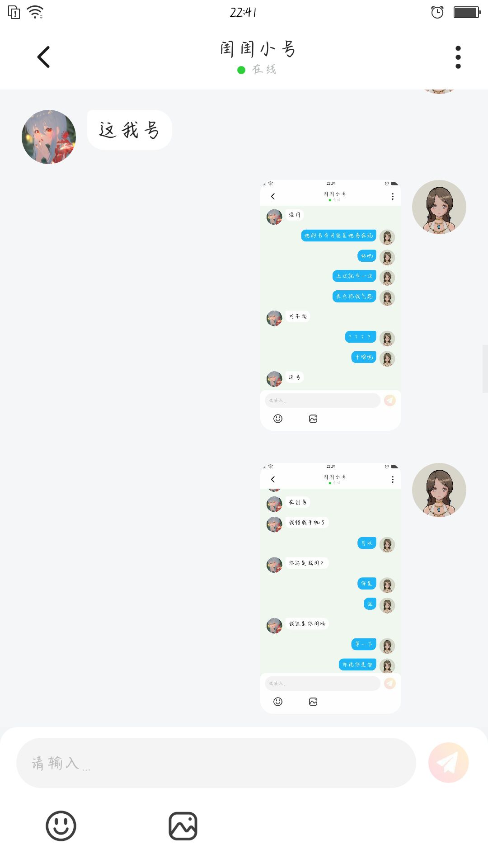The image size is (488, 868).
Task: Open the image gallery picker icon
Action: tap(183, 826)
